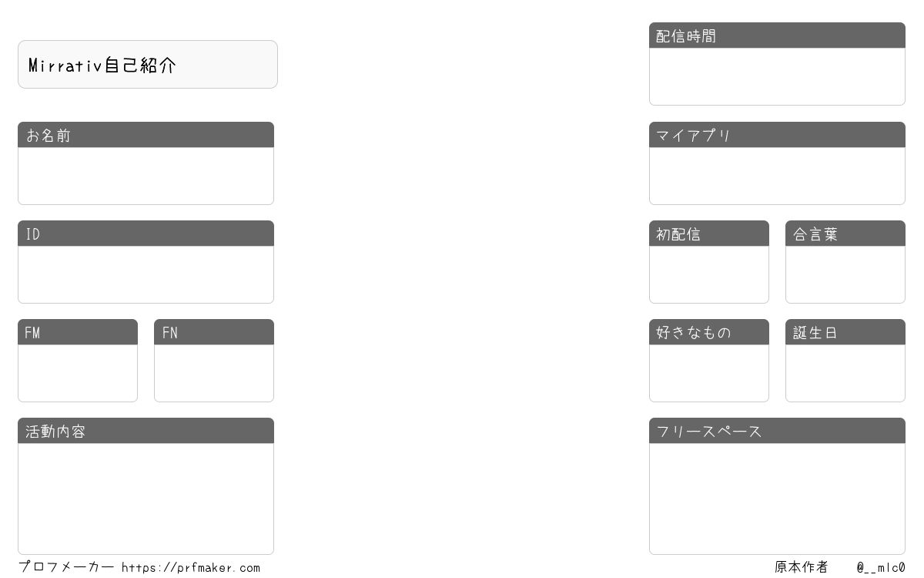
Task: Select the 合言葉 input box
Action: click(x=845, y=274)
